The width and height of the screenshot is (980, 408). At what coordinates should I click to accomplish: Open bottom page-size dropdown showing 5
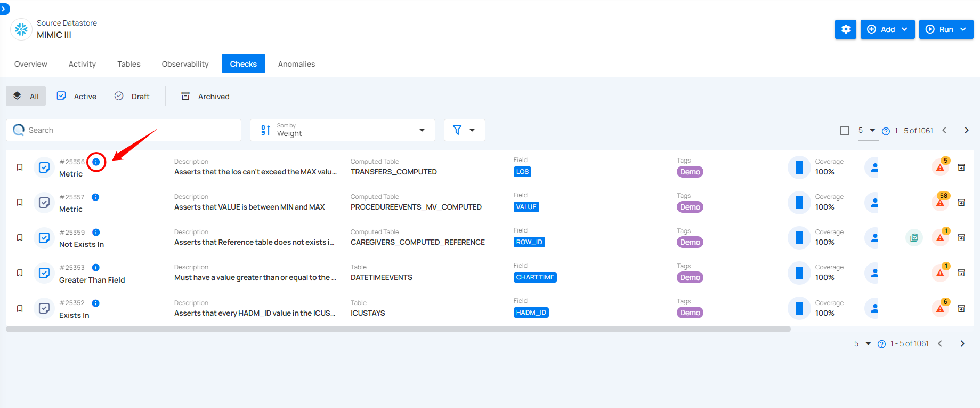(x=863, y=344)
